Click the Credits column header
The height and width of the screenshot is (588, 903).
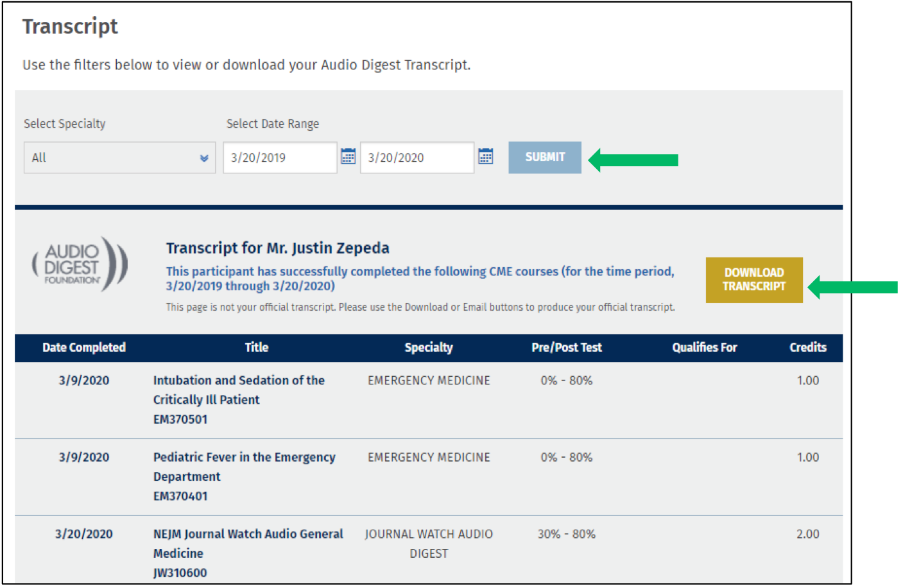click(808, 347)
